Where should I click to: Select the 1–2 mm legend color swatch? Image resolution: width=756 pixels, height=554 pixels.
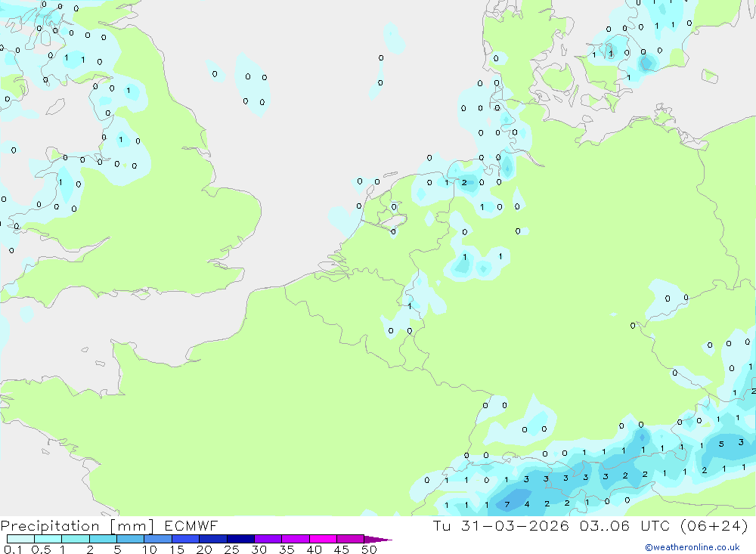(x=76, y=539)
